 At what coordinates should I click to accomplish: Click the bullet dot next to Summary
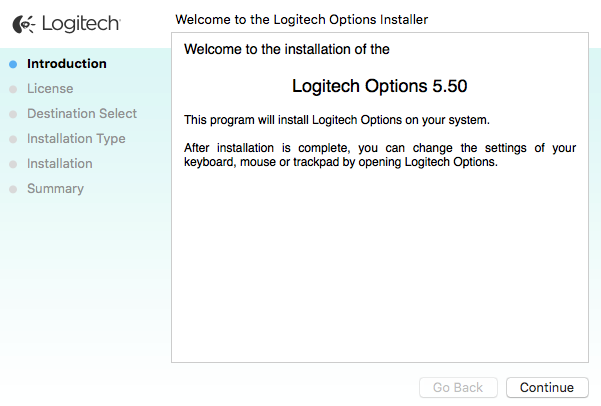[x=13, y=189]
